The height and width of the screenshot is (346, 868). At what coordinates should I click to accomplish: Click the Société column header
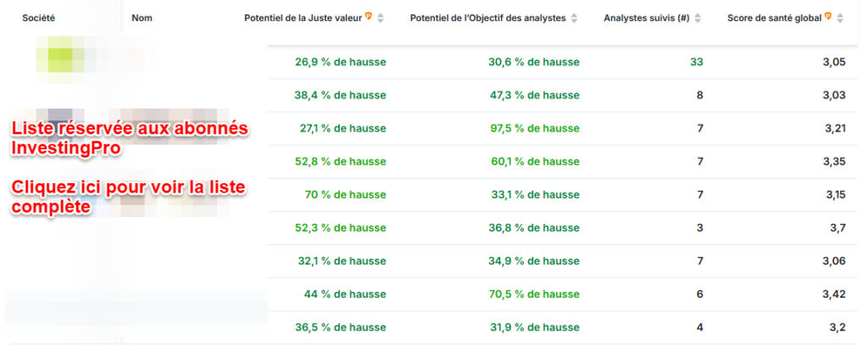coord(39,18)
